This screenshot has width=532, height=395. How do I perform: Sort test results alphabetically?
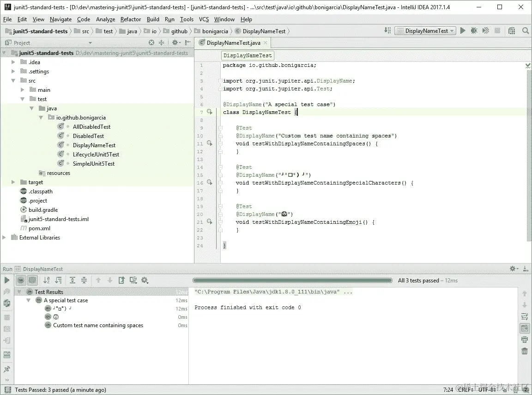pyautogui.click(x=47, y=280)
